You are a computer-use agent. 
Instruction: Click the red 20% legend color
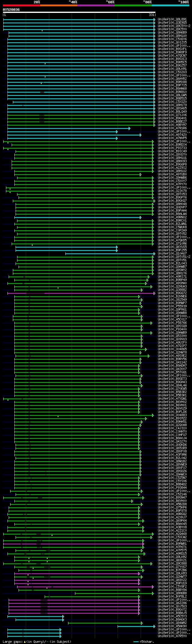tap(22, 5)
